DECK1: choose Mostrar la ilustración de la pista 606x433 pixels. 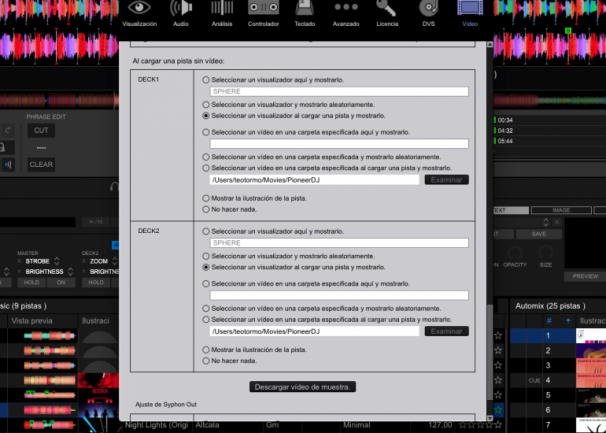click(x=206, y=198)
